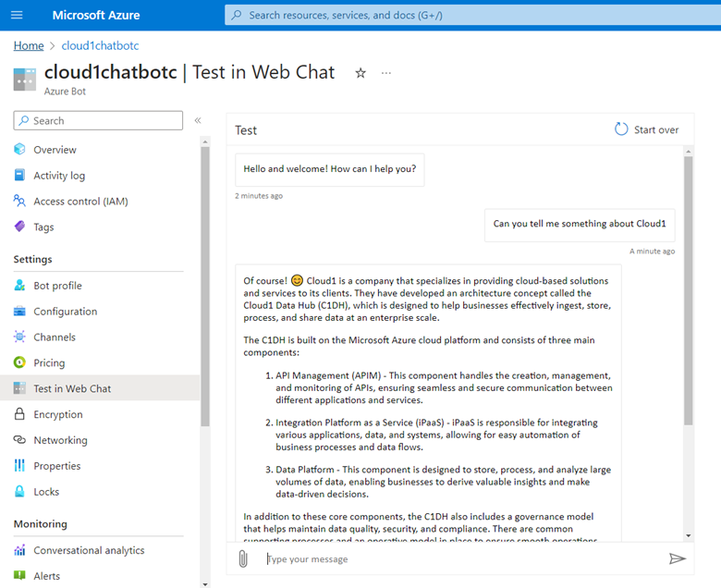Image resolution: width=721 pixels, height=588 pixels.
Task: Click the Activity log icon
Action: [x=19, y=175]
